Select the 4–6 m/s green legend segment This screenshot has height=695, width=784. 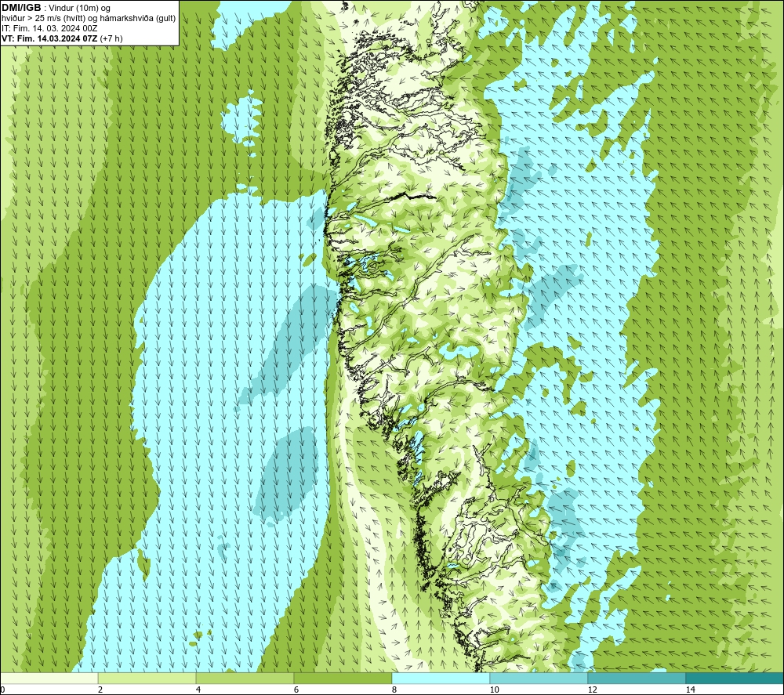pyautogui.click(x=245, y=678)
